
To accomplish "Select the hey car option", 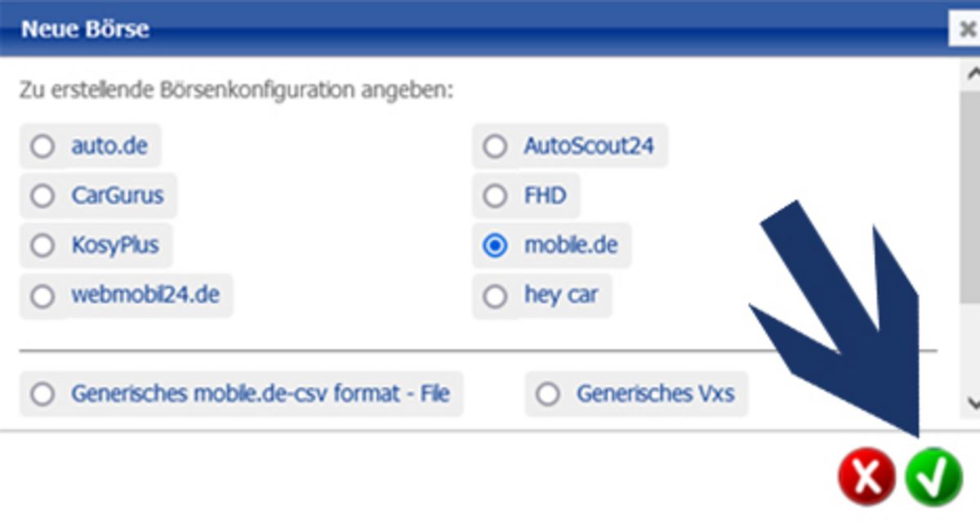I will [x=495, y=295].
